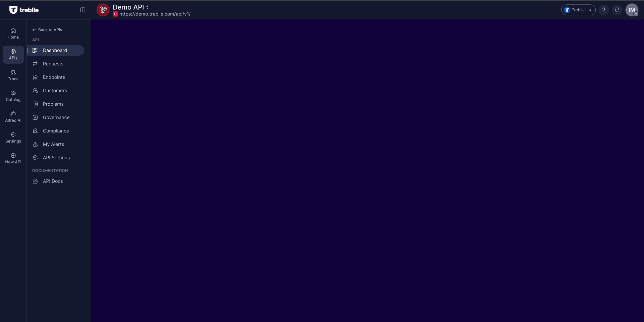
Task: Open the IM user avatar menu
Action: click(632, 10)
